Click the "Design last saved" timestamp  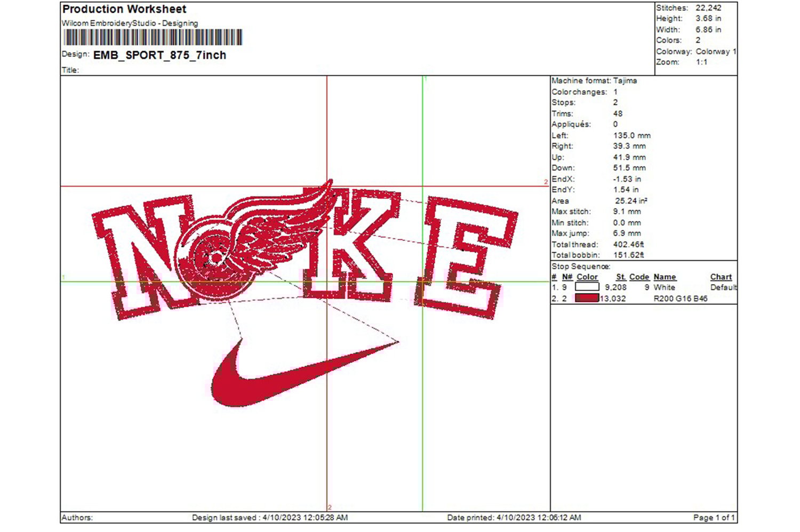point(270,518)
